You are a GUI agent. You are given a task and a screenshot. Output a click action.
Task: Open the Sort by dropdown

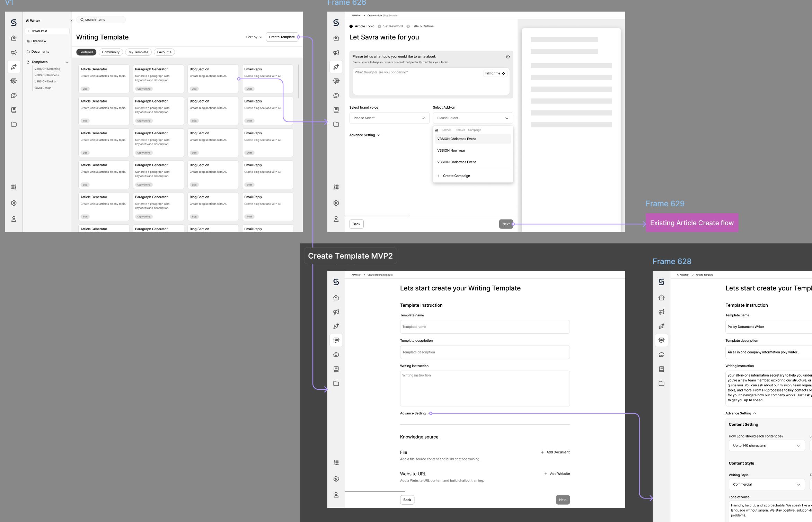(x=254, y=37)
